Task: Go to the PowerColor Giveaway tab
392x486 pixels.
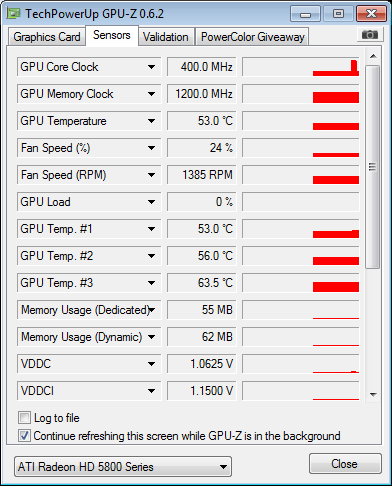Action: [253, 37]
